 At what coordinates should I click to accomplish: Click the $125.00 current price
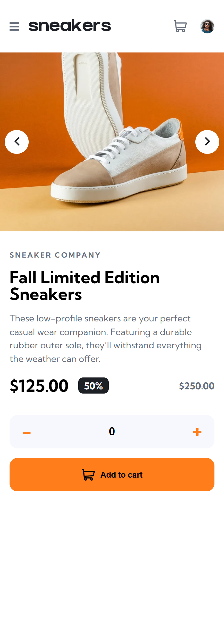pyautogui.click(x=39, y=386)
